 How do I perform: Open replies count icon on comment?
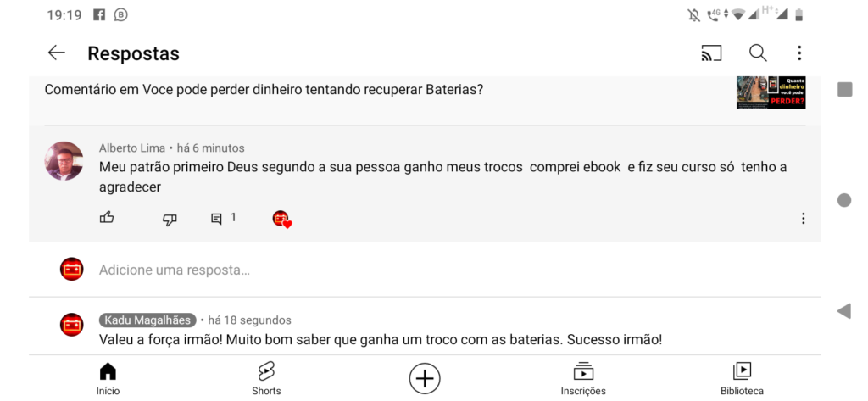(217, 219)
